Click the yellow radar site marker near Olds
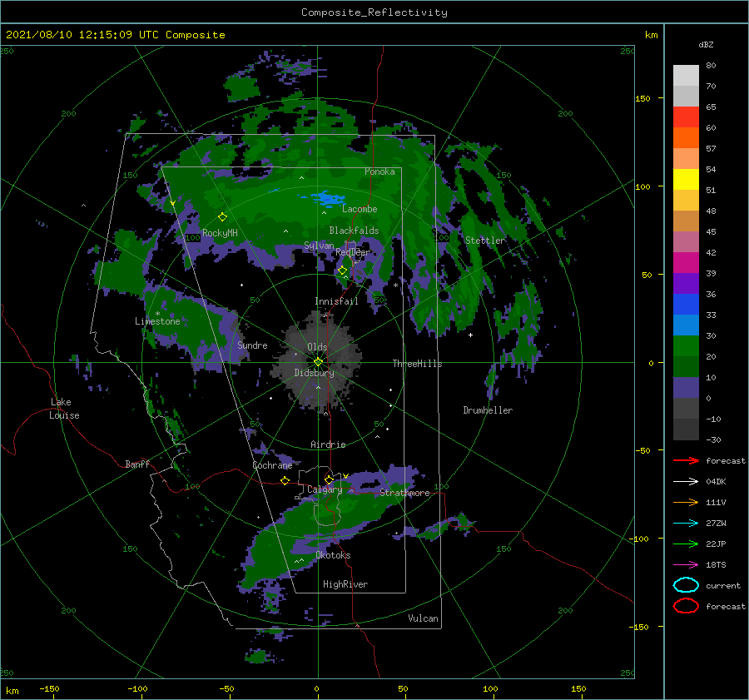 (x=318, y=362)
